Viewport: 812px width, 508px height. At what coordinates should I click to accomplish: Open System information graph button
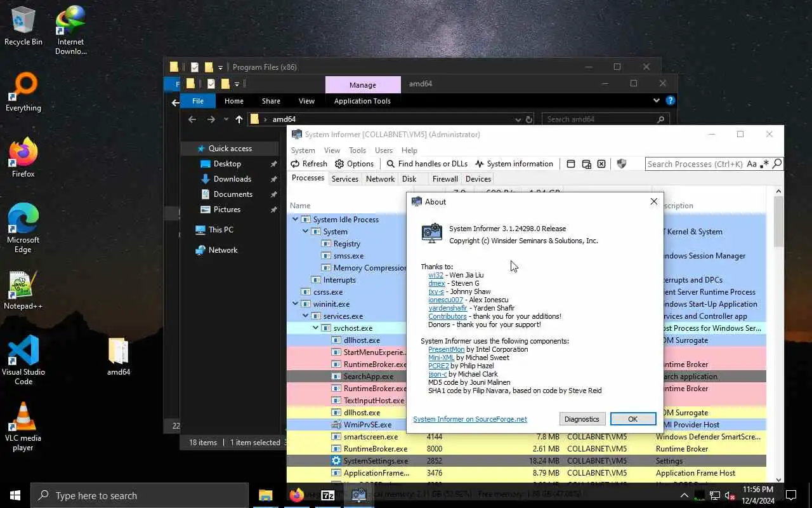(514, 164)
